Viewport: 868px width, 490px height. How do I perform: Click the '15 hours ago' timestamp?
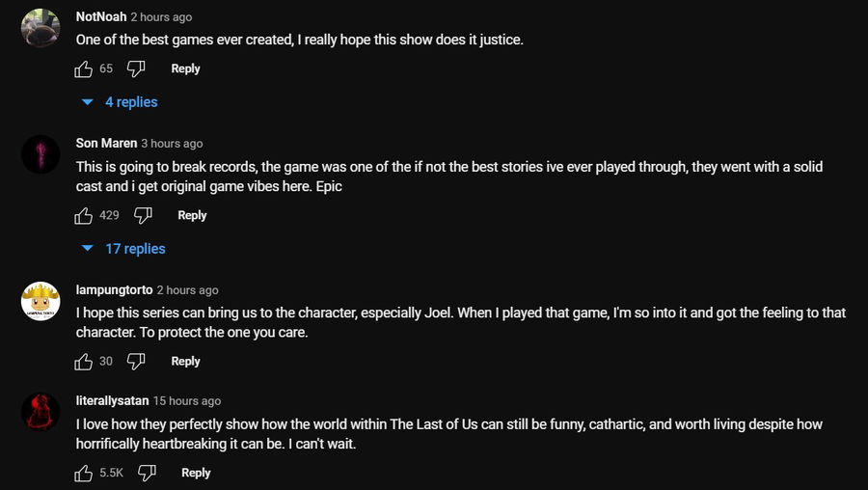[x=187, y=401]
